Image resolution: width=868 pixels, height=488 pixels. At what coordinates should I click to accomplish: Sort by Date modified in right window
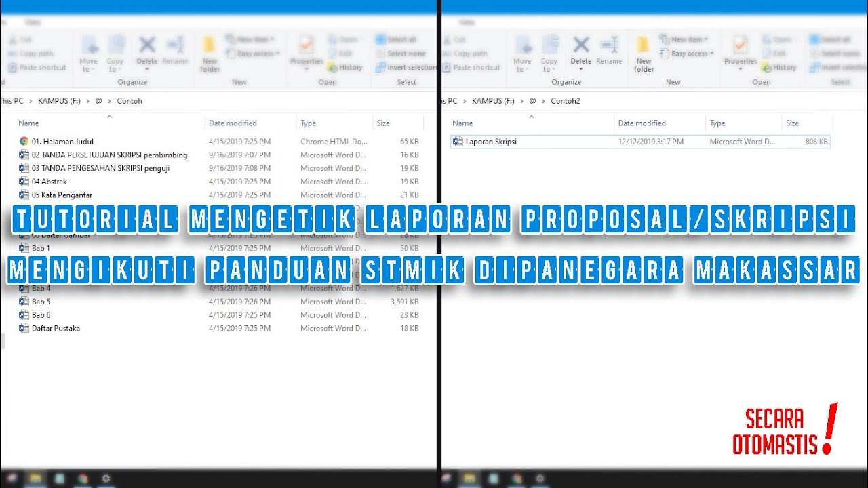(642, 123)
